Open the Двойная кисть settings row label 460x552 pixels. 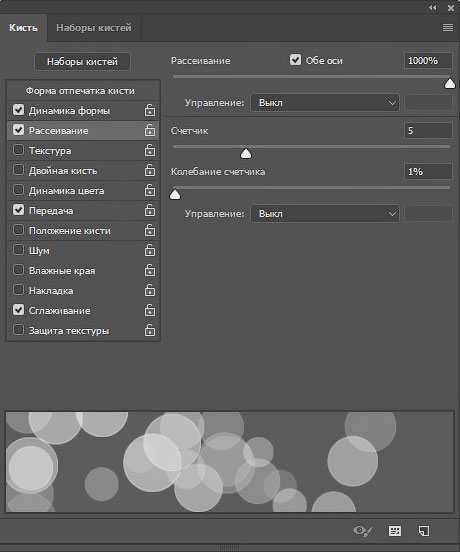[x=63, y=171]
